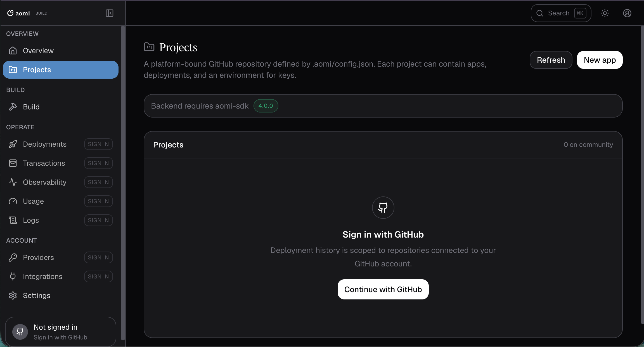Click SIGN IN badge next to Logs
Screen dimensions: 644x347
click(x=98, y=220)
